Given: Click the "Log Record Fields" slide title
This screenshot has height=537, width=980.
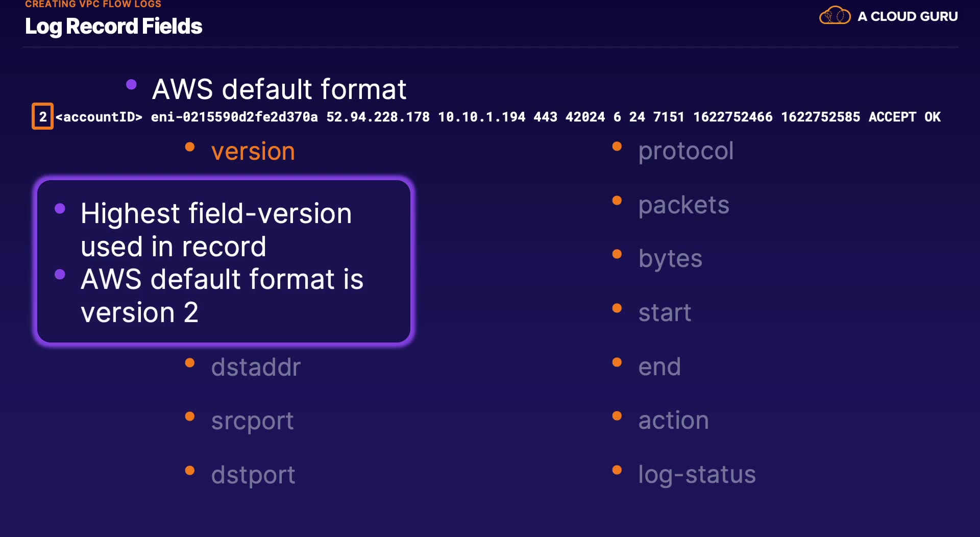Looking at the screenshot, I should coord(113,27).
